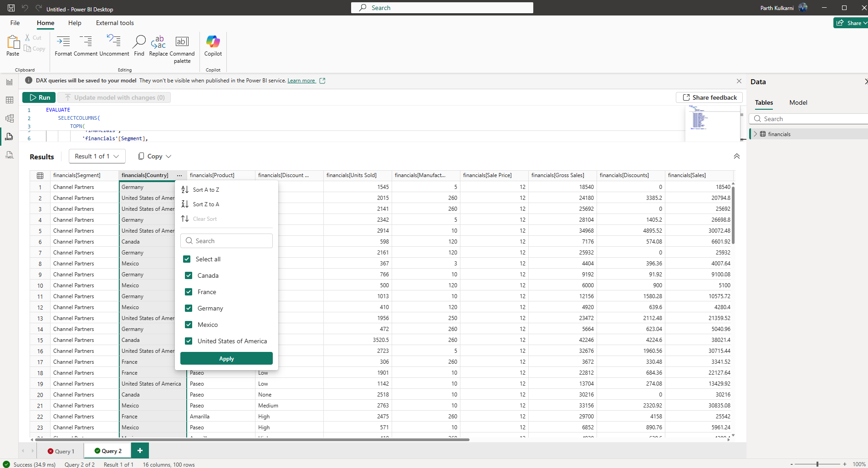Save the file using the title bar icon

tap(11, 8)
